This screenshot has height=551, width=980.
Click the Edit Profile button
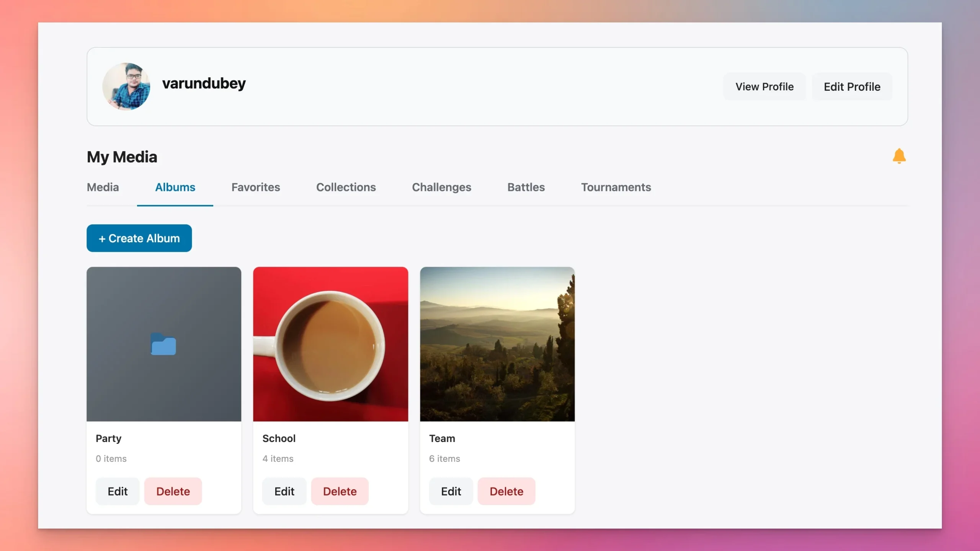(852, 86)
